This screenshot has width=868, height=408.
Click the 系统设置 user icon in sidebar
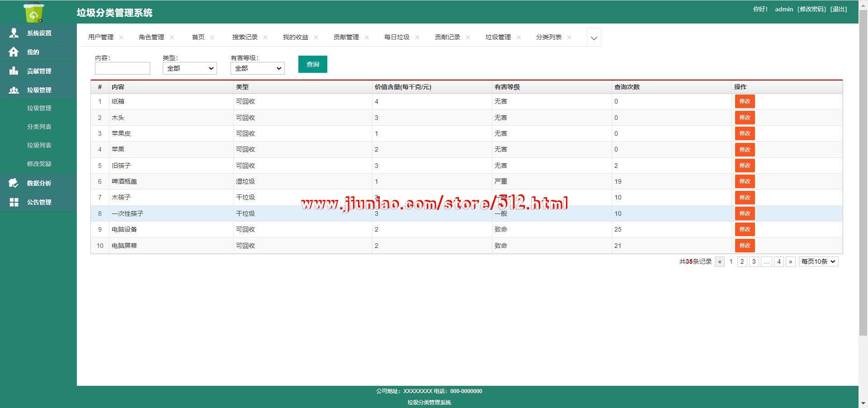(14, 33)
